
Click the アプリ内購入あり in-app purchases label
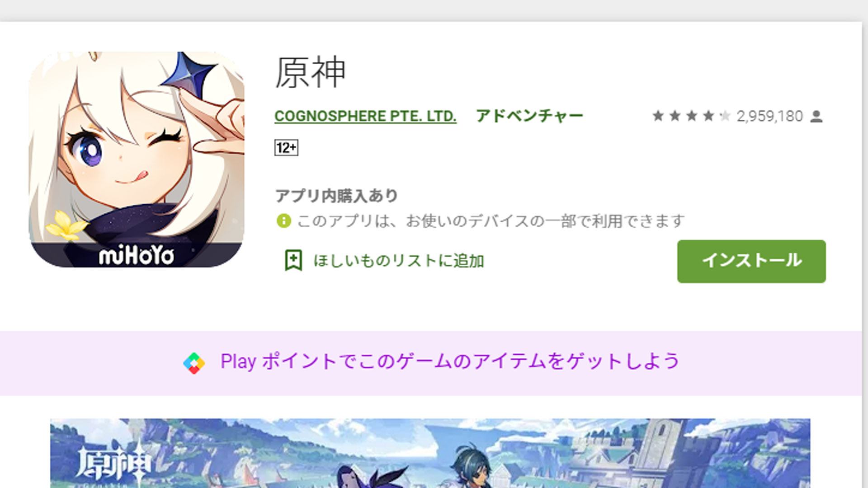tap(336, 196)
